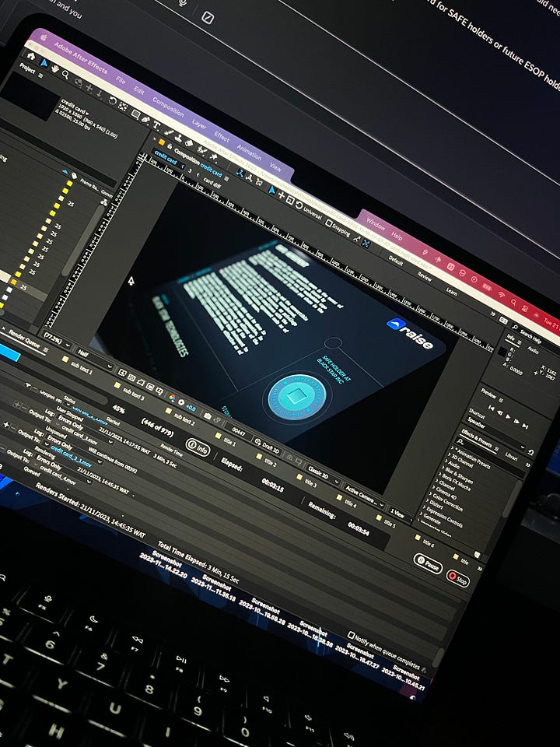Select the Clone Stamp tool
Image resolution: width=560 pixels, height=747 pixels.
pyautogui.click(x=178, y=139)
